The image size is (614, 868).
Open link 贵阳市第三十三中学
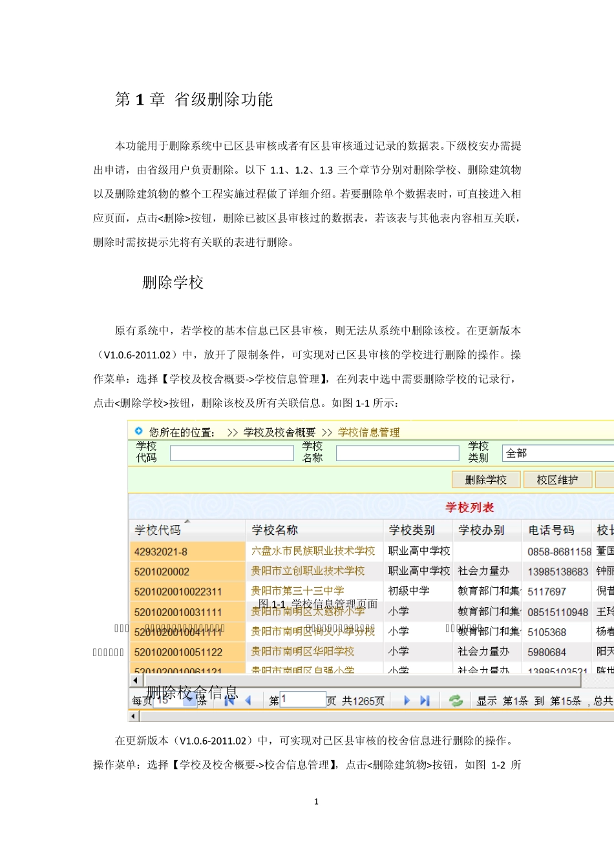297,591
